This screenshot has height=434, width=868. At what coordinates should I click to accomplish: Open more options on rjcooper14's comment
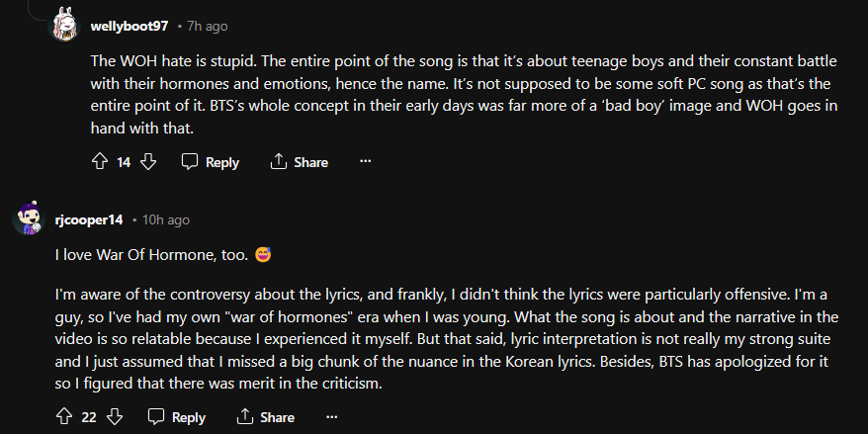coord(330,417)
